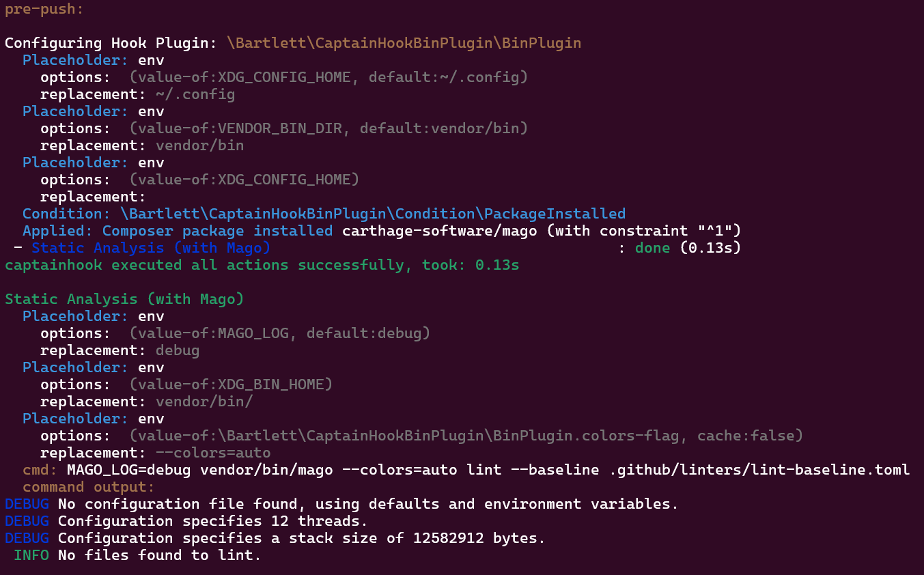
Task: Click the '~/.config' replacement value
Action: tap(195, 94)
